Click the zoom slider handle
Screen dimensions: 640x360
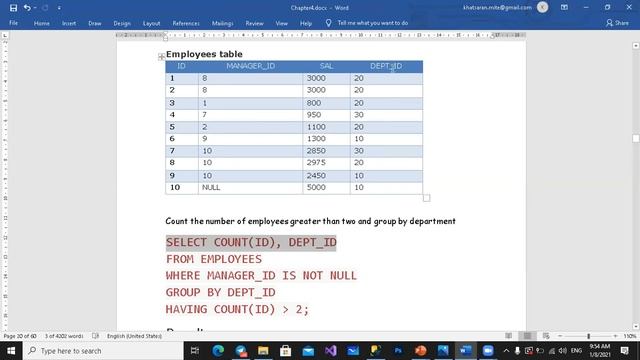(x=589, y=336)
